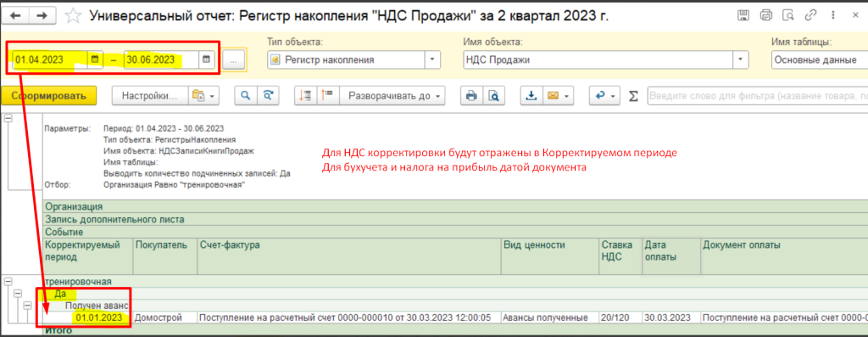The width and height of the screenshot is (868, 337).
Task: Collapse all groups icon in toolbar
Action: pyautogui.click(x=305, y=95)
